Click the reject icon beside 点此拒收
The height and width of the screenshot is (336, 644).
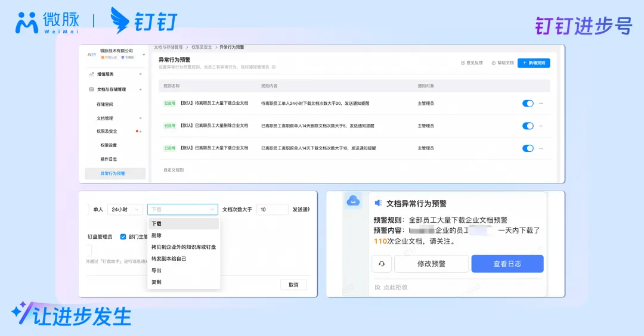pyautogui.click(x=377, y=288)
